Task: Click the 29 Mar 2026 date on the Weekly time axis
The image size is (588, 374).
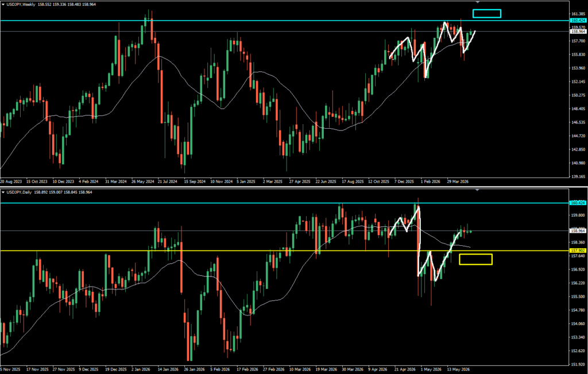Action: coord(458,181)
